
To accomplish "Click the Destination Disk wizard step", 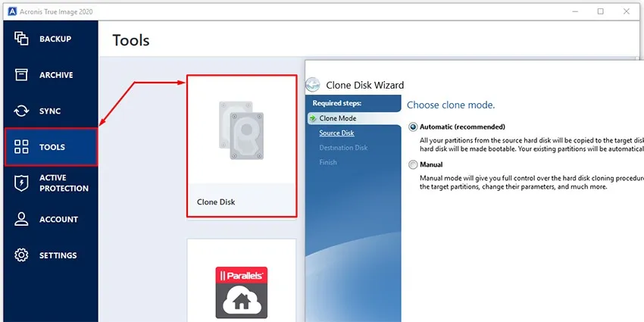I will click(x=343, y=148).
